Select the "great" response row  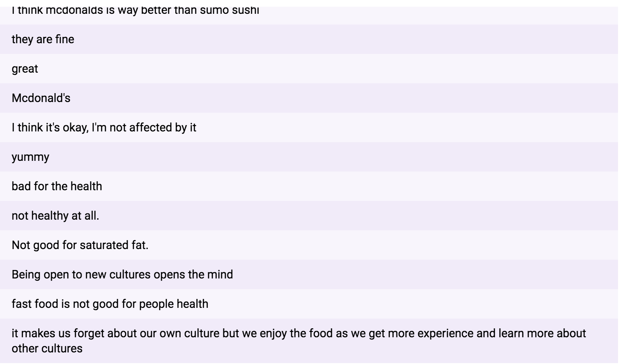tap(25, 69)
